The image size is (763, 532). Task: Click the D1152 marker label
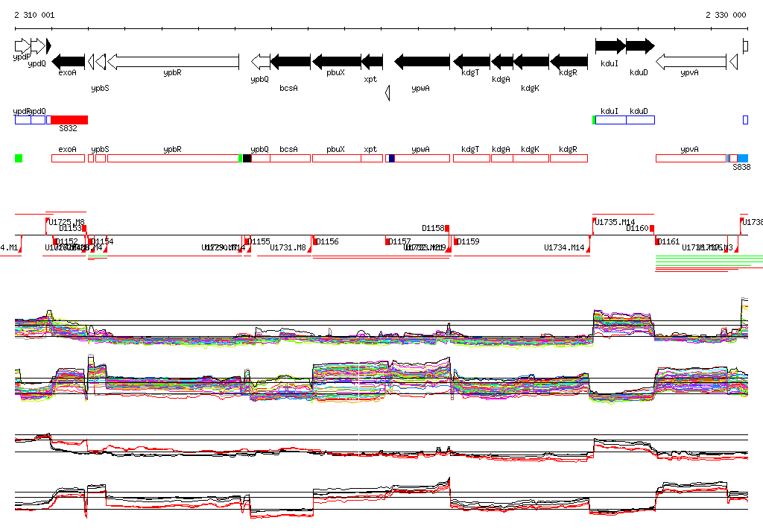point(67,241)
